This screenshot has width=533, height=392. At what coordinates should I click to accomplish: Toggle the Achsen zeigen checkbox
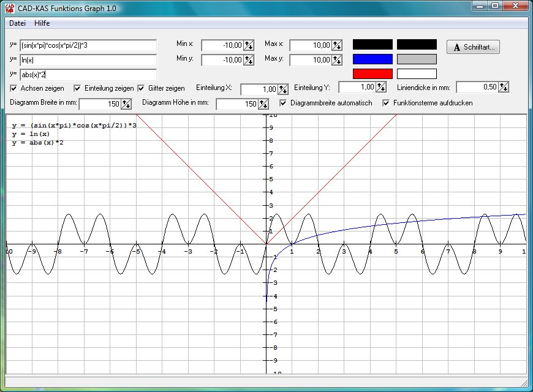[14, 88]
